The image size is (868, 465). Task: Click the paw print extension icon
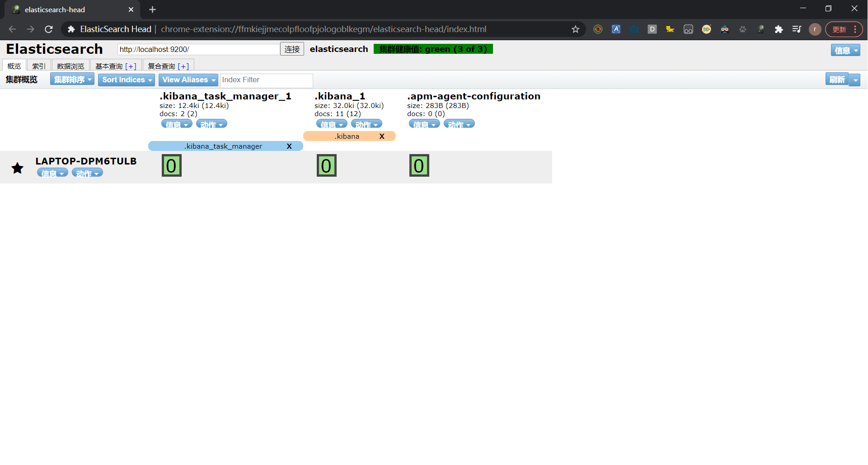tap(742, 29)
